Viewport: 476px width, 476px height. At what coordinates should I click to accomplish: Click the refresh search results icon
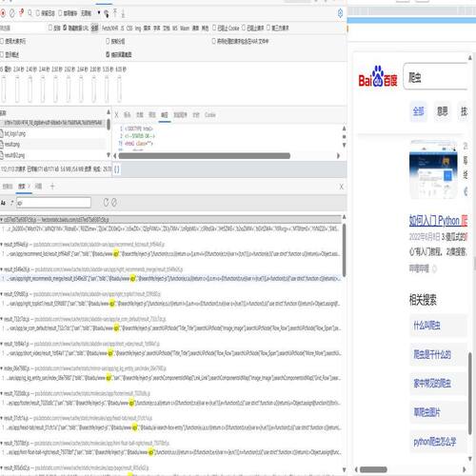pyautogui.click(x=106, y=202)
